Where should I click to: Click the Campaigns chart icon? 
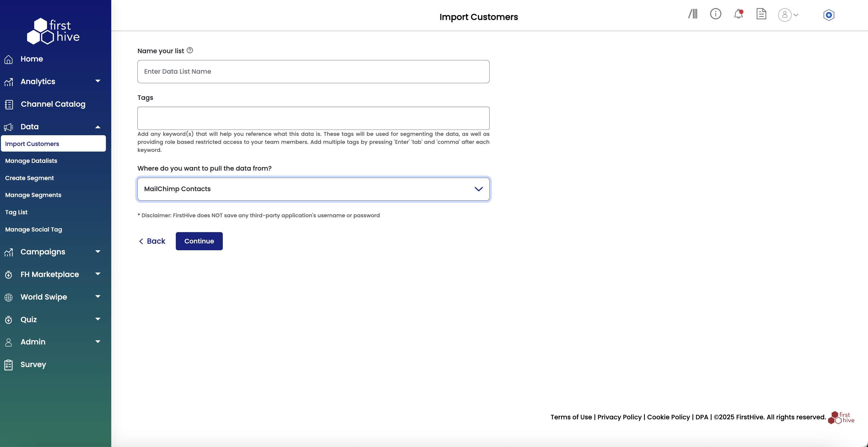(9, 252)
